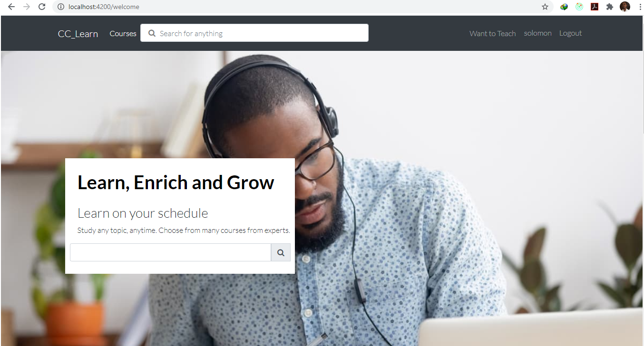Click the hero search magnifier button
Image resolution: width=644 pixels, height=346 pixels.
click(281, 253)
